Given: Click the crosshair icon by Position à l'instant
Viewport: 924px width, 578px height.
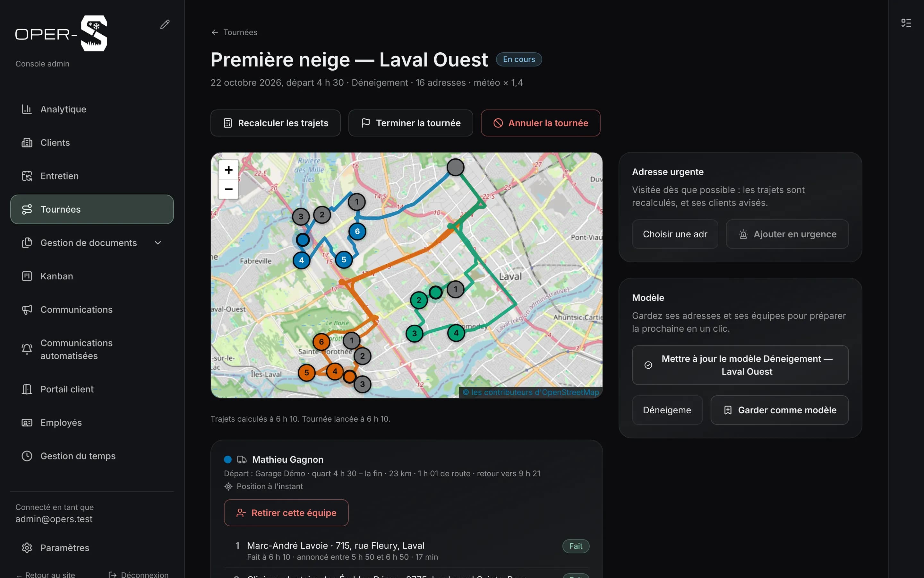Looking at the screenshot, I should pyautogui.click(x=228, y=486).
